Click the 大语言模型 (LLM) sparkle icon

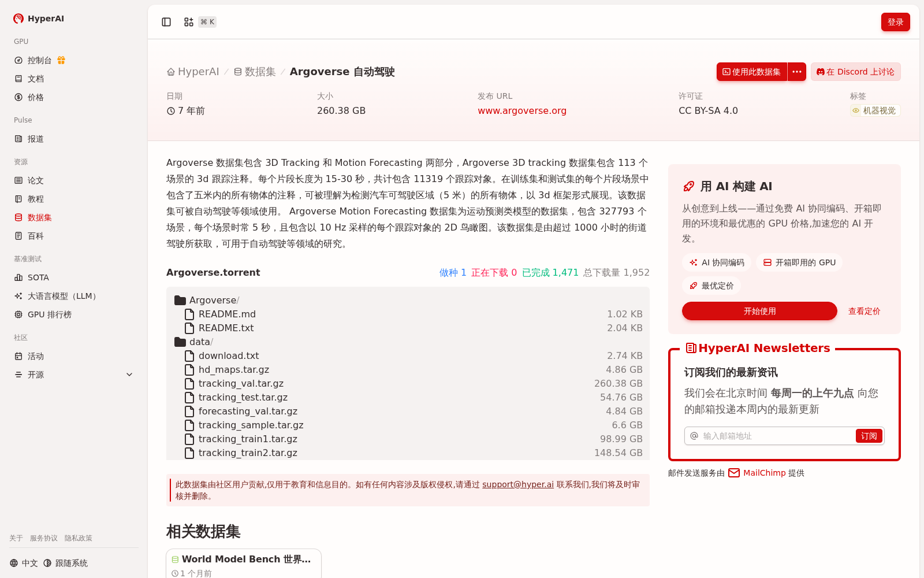(18, 296)
